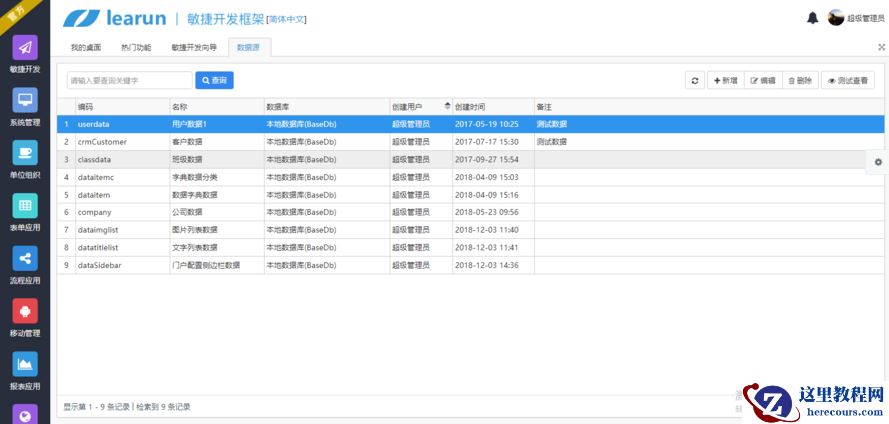The image size is (889, 424).
Task: Click the 新增 add button
Action: [724, 81]
